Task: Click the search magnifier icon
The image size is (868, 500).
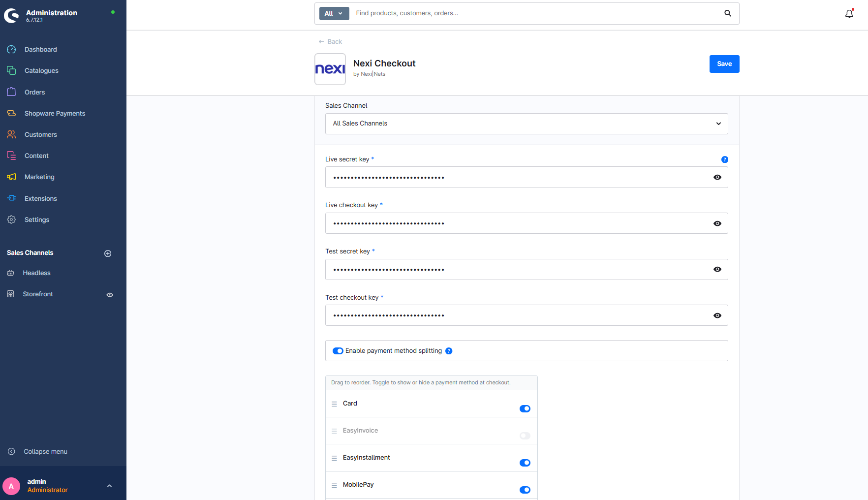Action: 728,13
